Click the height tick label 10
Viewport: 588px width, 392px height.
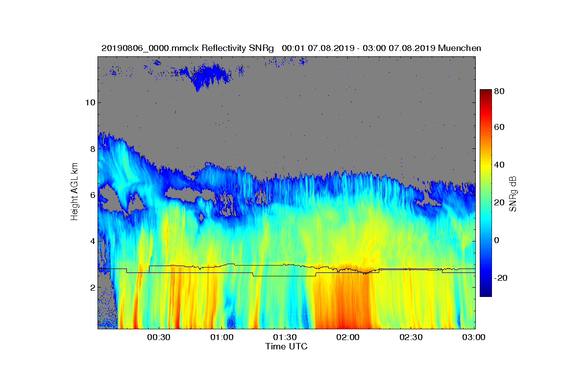point(89,102)
